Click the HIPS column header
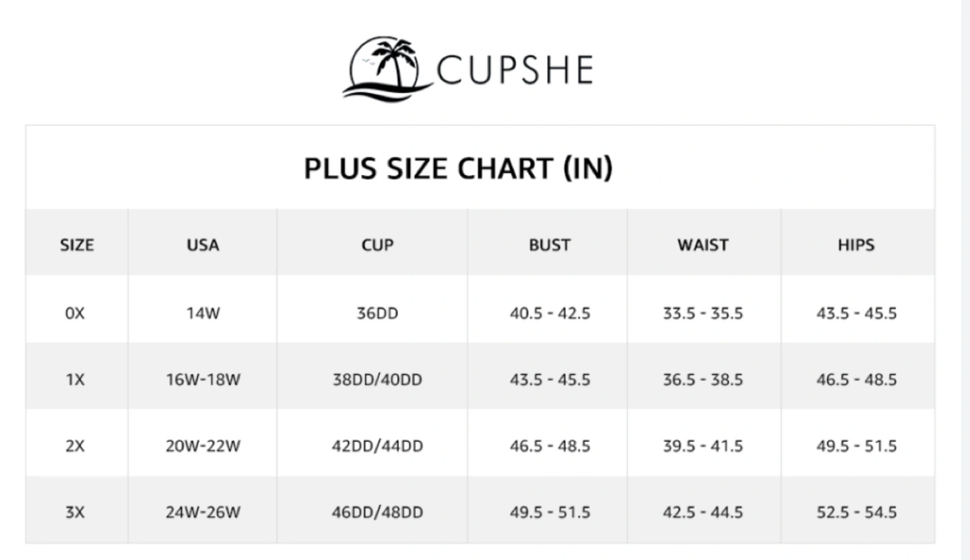Screen dimensions: 970x560 [856, 245]
